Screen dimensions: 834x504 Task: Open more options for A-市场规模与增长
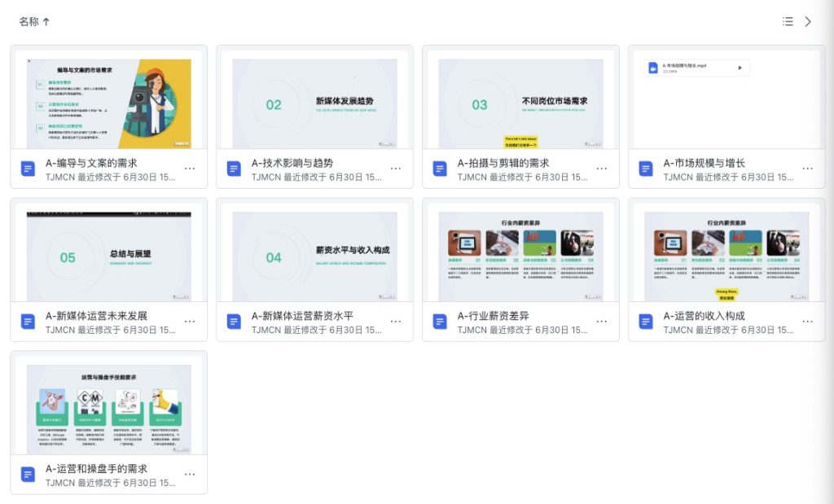(x=808, y=169)
